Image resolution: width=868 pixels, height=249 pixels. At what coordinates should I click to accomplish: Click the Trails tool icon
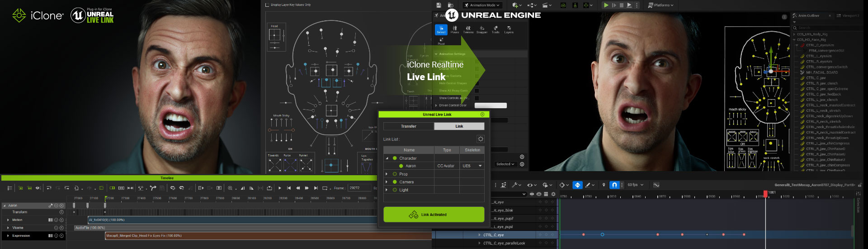[x=495, y=29]
